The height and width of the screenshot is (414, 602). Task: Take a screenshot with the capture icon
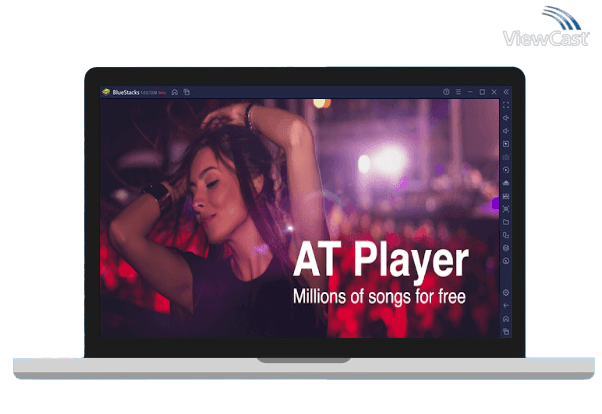pyautogui.click(x=506, y=209)
